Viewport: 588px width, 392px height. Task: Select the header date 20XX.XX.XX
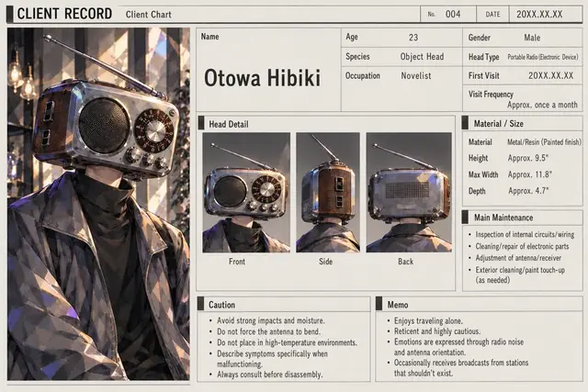[539, 15]
